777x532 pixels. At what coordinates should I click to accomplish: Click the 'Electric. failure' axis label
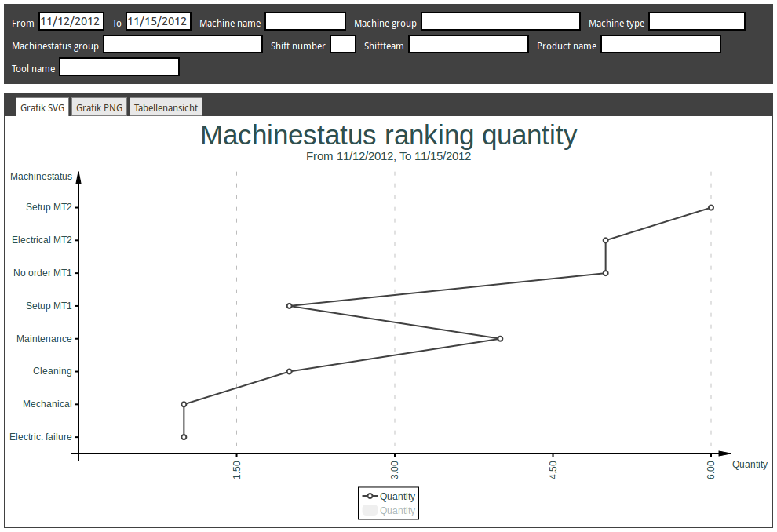pyautogui.click(x=41, y=437)
